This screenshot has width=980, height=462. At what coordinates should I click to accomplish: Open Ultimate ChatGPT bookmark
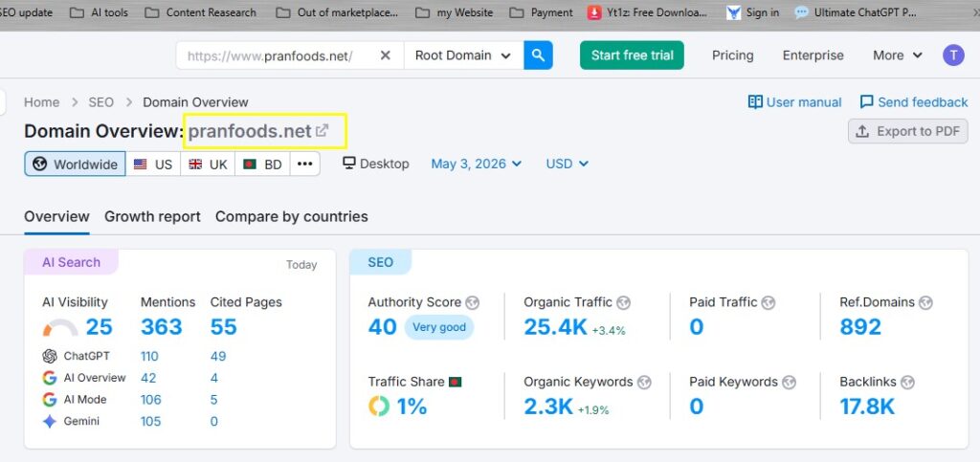(x=856, y=12)
